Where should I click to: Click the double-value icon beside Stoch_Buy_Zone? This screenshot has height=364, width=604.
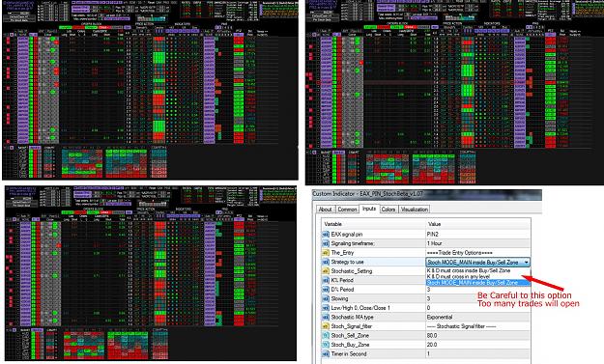pos(326,345)
